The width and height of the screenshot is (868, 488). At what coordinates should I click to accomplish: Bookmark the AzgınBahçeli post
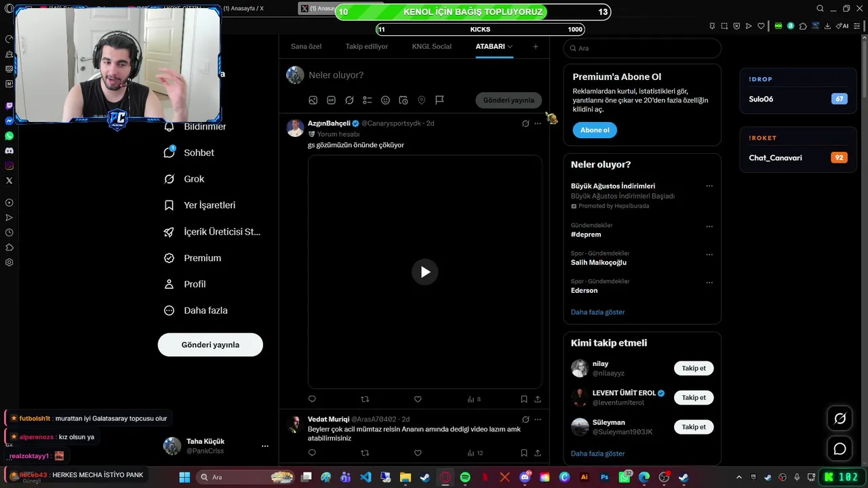524,399
